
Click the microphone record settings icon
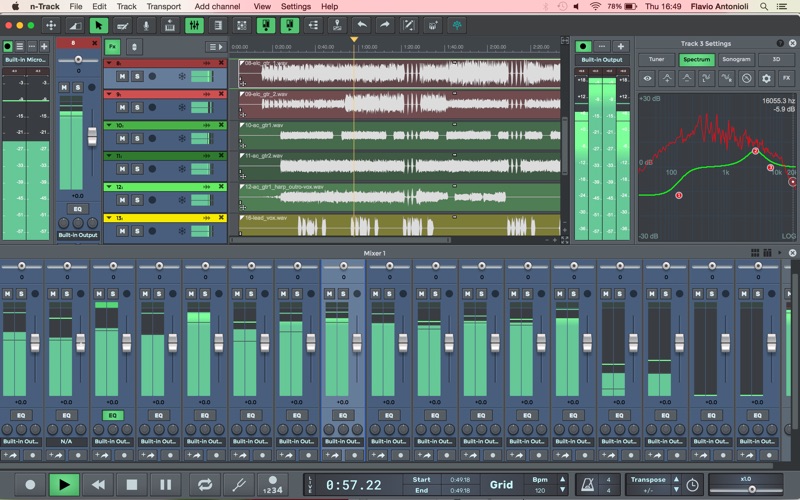144,24
